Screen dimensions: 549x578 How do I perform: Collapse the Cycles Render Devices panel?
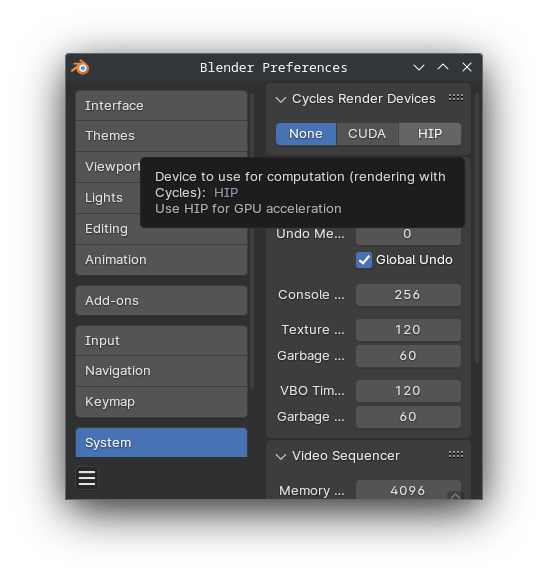281,100
